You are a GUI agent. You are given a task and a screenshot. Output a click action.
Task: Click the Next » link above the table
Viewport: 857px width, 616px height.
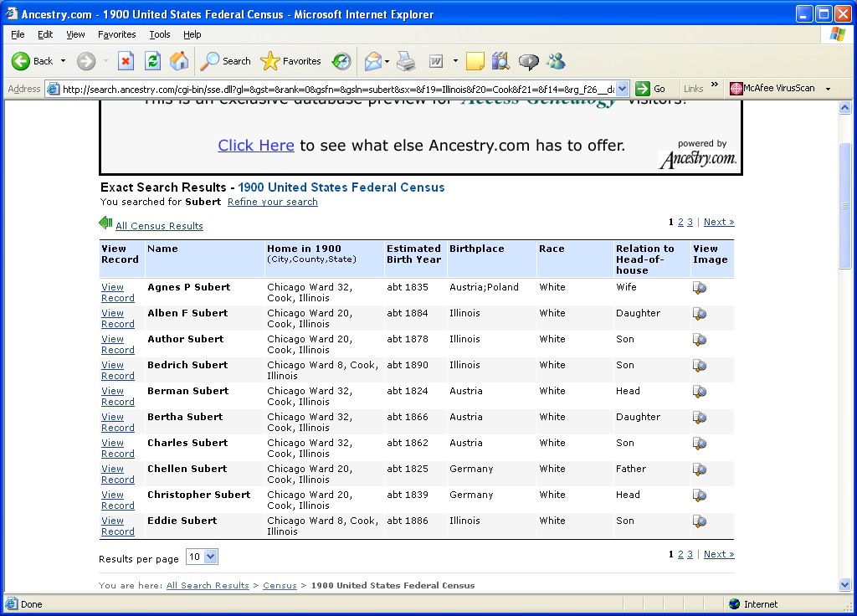[x=719, y=222]
